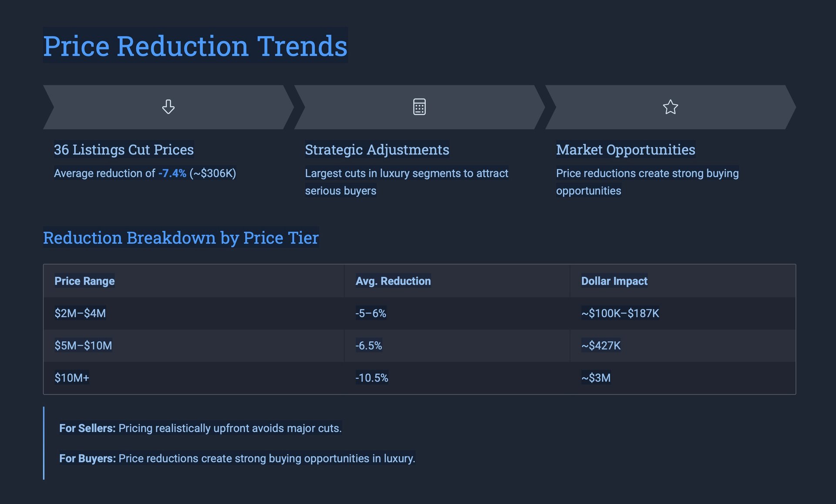The height and width of the screenshot is (504, 836).
Task: Select the $5M–$10M price range cell
Action: [x=83, y=346]
